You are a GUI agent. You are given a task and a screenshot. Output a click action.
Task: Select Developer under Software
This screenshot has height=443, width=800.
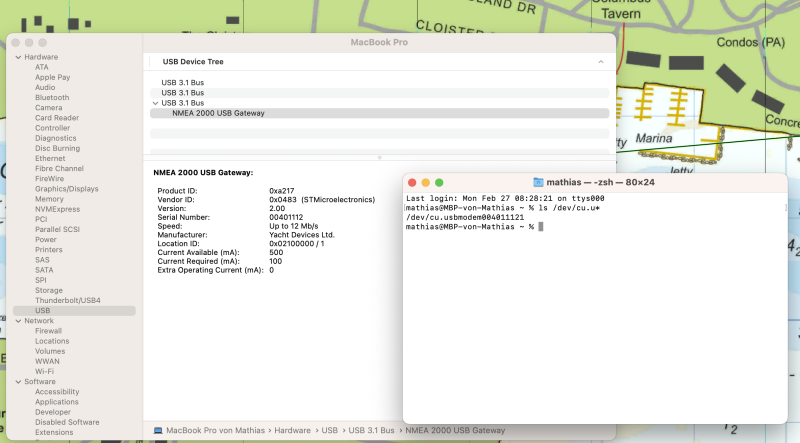[x=53, y=412]
